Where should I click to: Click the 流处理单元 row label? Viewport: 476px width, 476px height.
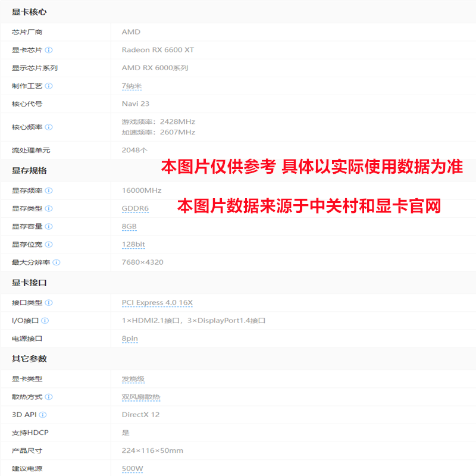(31, 150)
